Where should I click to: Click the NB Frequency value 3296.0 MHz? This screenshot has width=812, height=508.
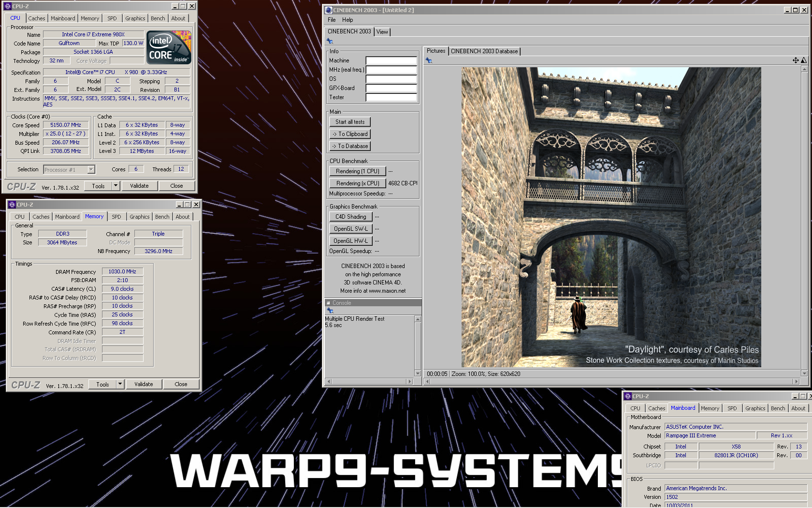point(159,251)
